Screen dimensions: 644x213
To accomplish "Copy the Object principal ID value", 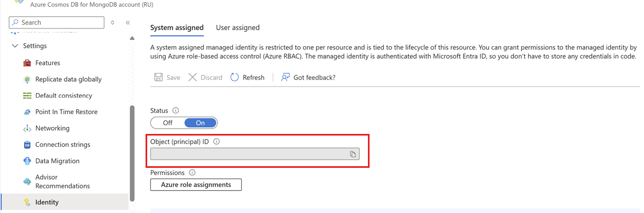I will pos(352,154).
